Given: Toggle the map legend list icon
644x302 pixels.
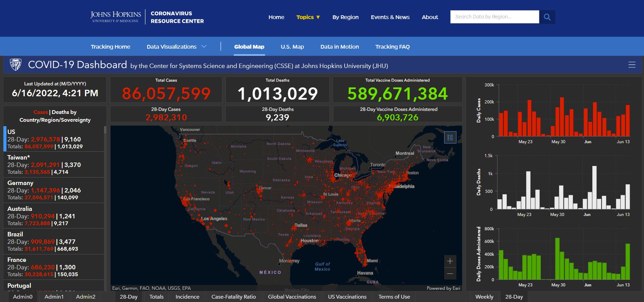Looking at the screenshot, I should 450,137.
